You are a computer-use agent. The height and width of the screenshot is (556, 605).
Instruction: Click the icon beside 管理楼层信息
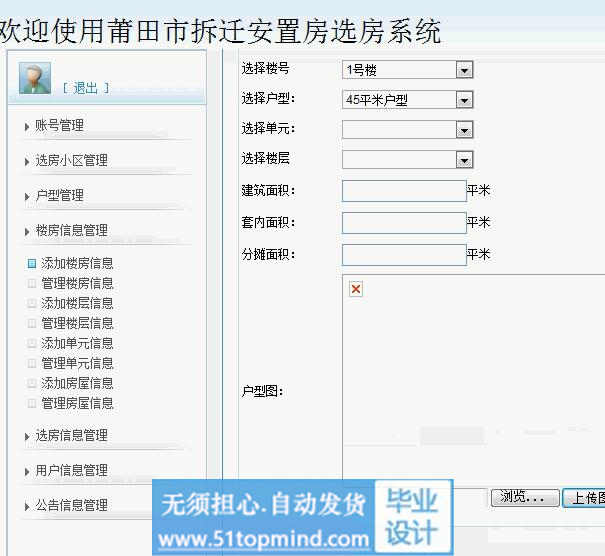(32, 323)
